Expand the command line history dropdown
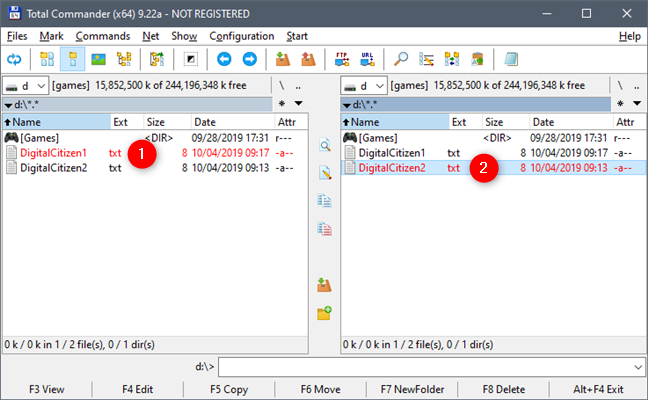This screenshot has width=648, height=400. [638, 367]
